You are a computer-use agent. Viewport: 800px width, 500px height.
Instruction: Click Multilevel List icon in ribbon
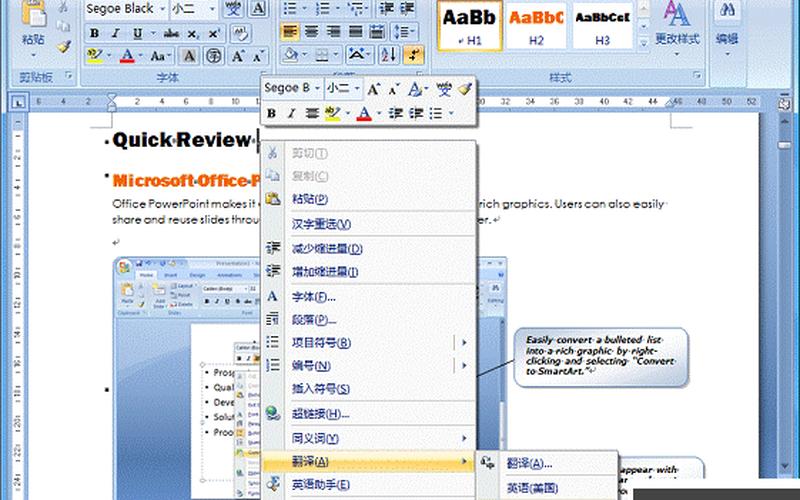click(356, 8)
